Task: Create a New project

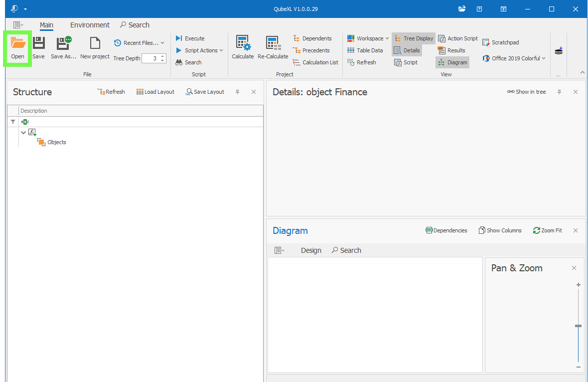Action: tap(95, 48)
